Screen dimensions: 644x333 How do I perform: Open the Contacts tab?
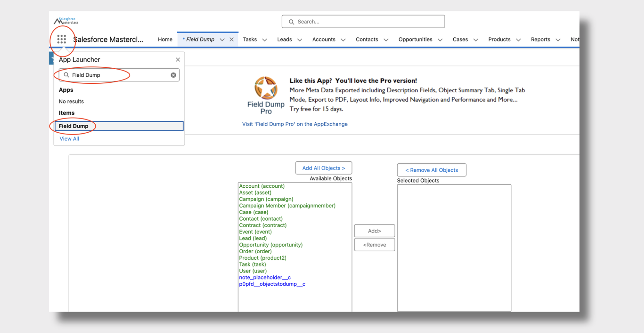coord(367,39)
